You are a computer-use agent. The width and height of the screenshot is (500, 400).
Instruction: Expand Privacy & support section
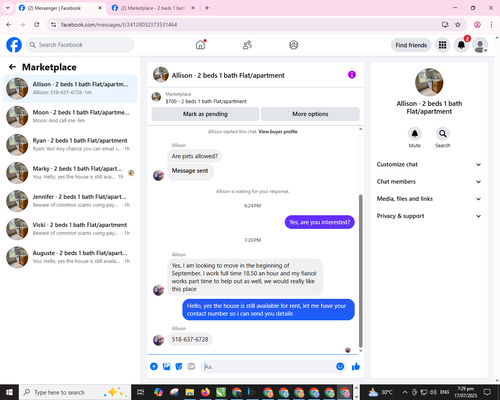click(x=429, y=216)
